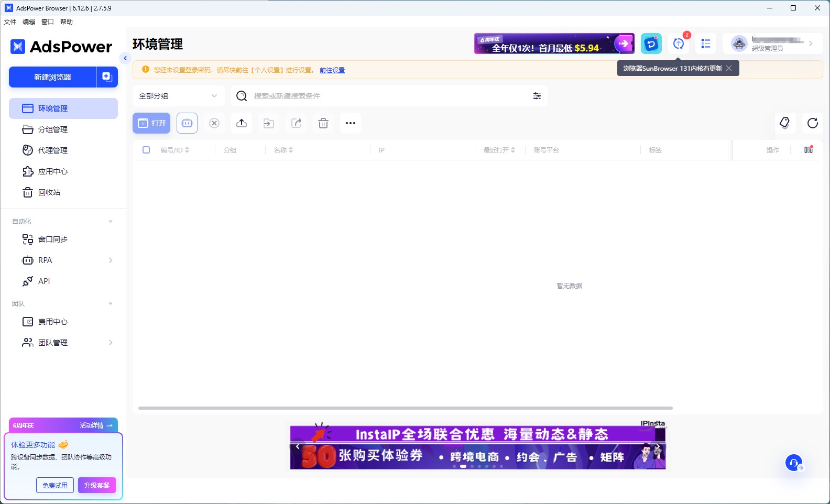Screen dimensions: 830x504
Task: Click the horizontal table scrollbar
Action: tap(405, 408)
